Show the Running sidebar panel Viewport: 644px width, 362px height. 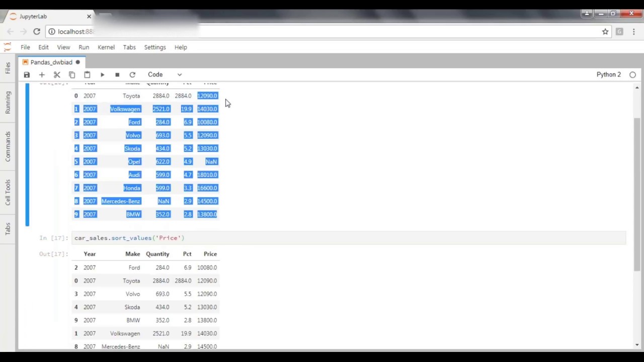(8, 102)
